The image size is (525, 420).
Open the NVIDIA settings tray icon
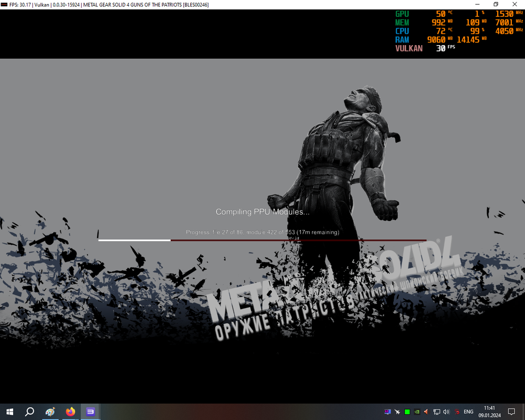[417, 412]
